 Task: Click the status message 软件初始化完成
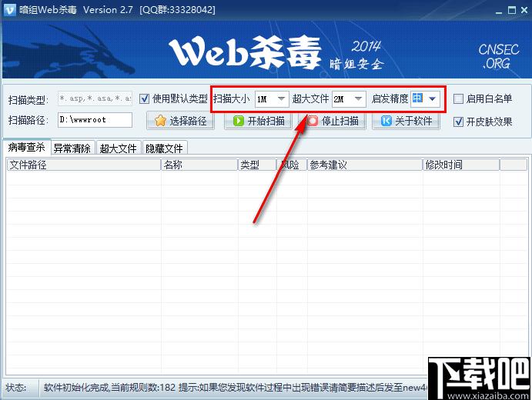(x=76, y=387)
